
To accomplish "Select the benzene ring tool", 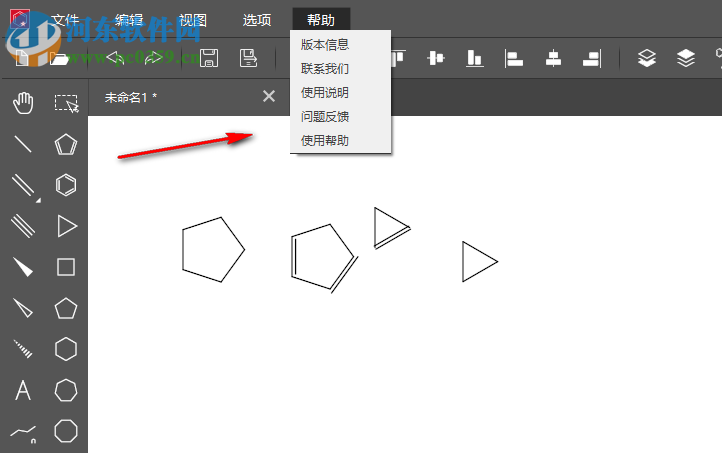I will (66, 185).
